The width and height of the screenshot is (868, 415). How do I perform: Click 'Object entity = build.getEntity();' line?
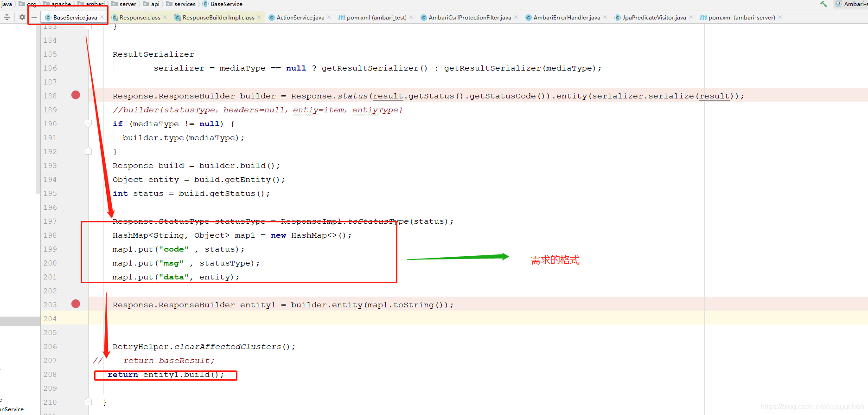pyautogui.click(x=199, y=180)
